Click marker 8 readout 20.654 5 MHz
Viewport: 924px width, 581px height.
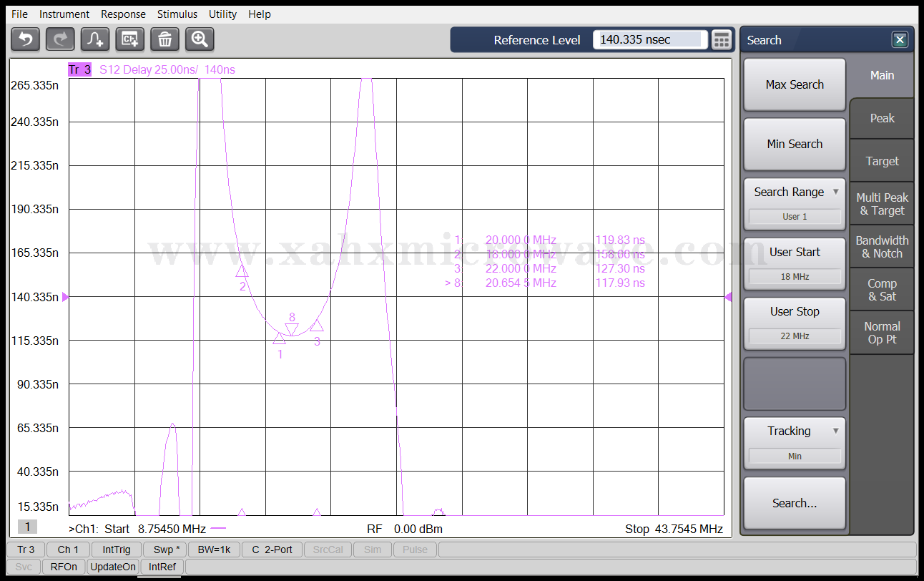coord(521,283)
